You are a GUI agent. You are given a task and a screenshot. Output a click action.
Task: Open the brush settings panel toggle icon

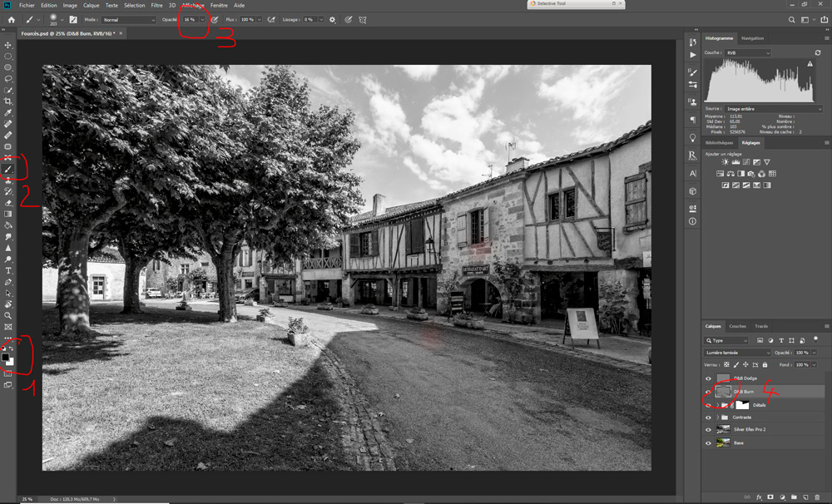pos(73,20)
